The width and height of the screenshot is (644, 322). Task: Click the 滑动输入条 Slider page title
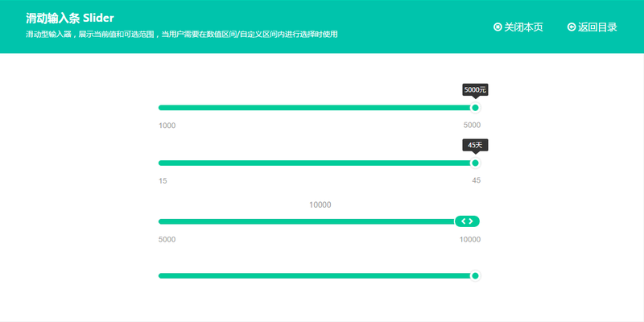70,18
